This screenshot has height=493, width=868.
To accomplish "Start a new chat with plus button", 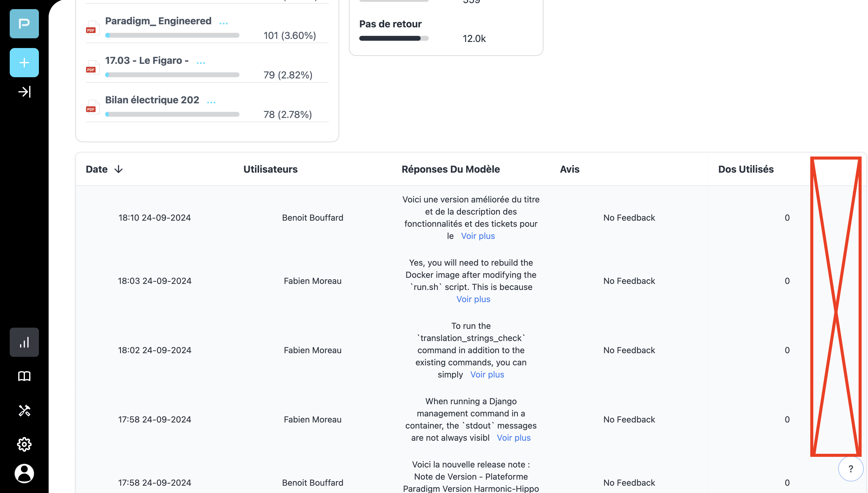I will (x=24, y=63).
